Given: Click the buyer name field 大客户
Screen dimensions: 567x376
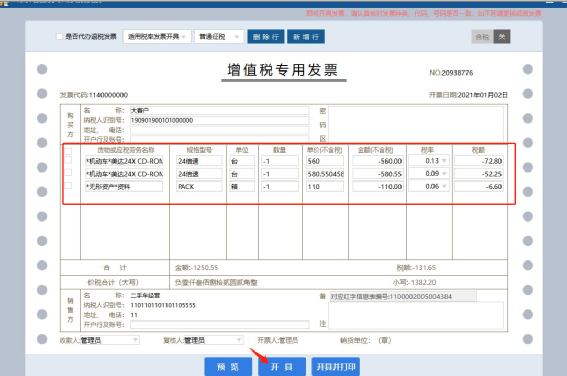Looking at the screenshot, I should tap(219, 110).
